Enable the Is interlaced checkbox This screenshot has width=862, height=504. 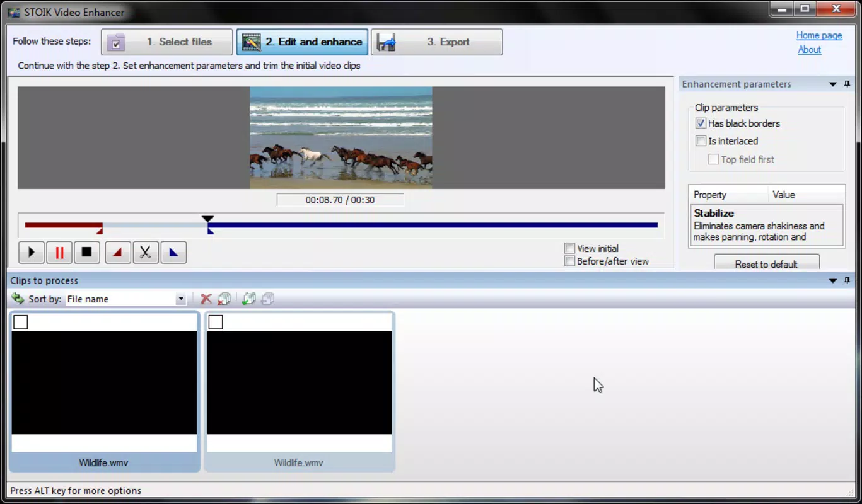coord(701,141)
